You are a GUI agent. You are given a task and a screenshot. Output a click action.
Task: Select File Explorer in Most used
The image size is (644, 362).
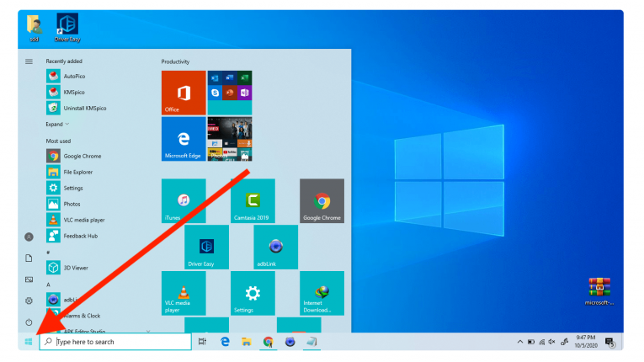77,172
